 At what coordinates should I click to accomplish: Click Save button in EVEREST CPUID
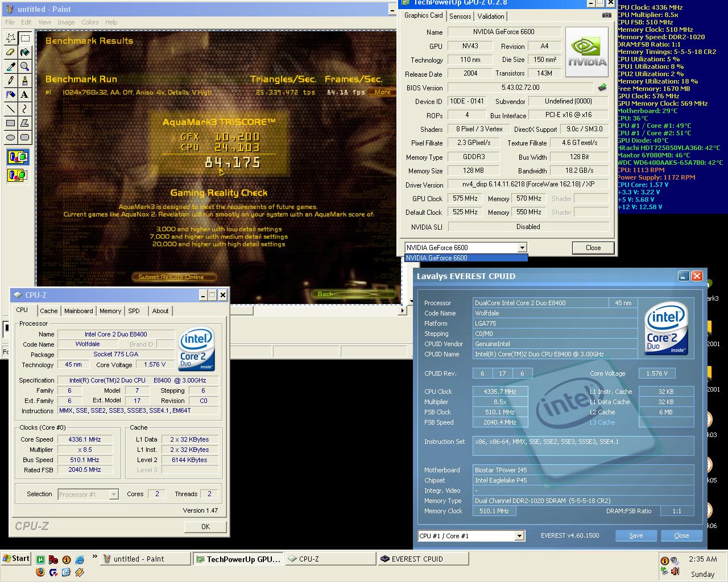point(636,535)
